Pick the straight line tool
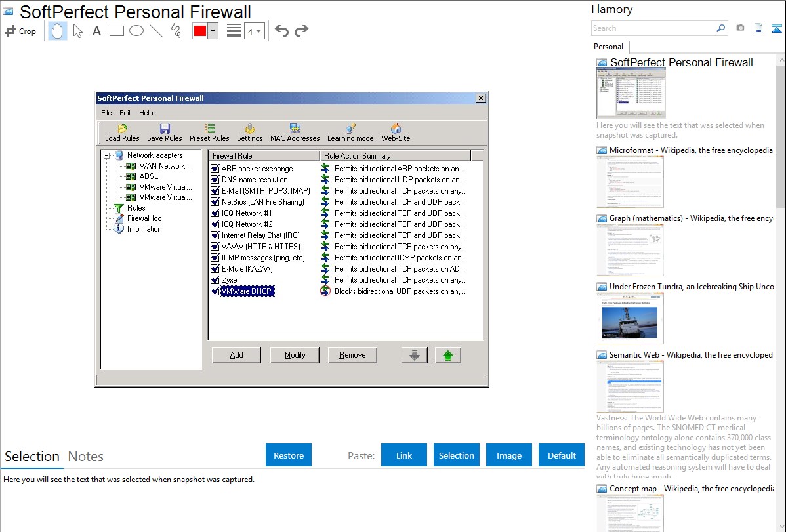 point(155,31)
